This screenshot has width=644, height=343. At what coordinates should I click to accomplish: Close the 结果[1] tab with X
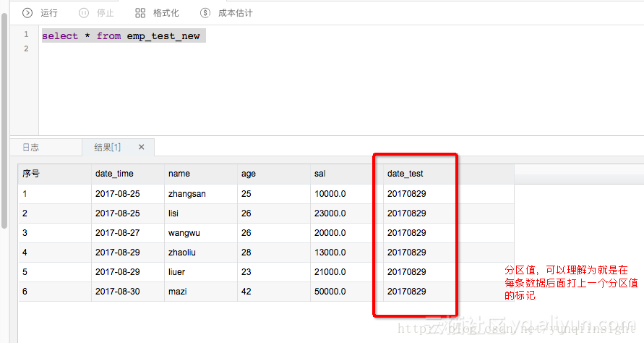click(x=141, y=147)
